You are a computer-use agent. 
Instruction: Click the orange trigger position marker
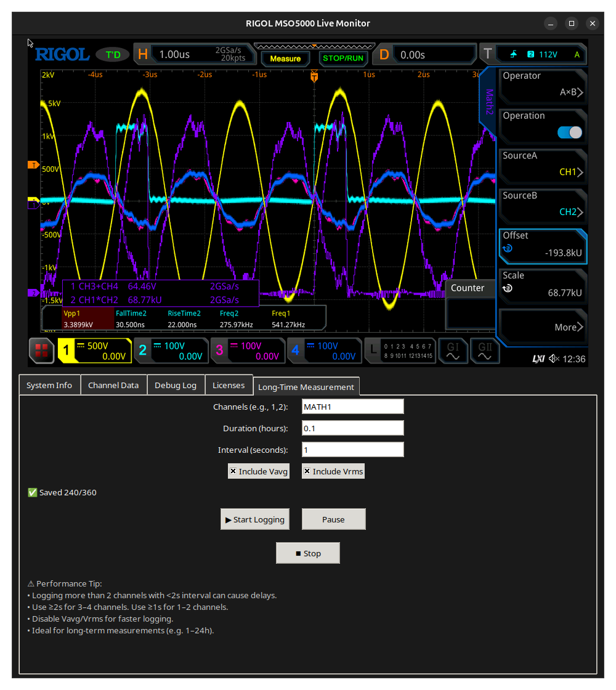[x=314, y=76]
